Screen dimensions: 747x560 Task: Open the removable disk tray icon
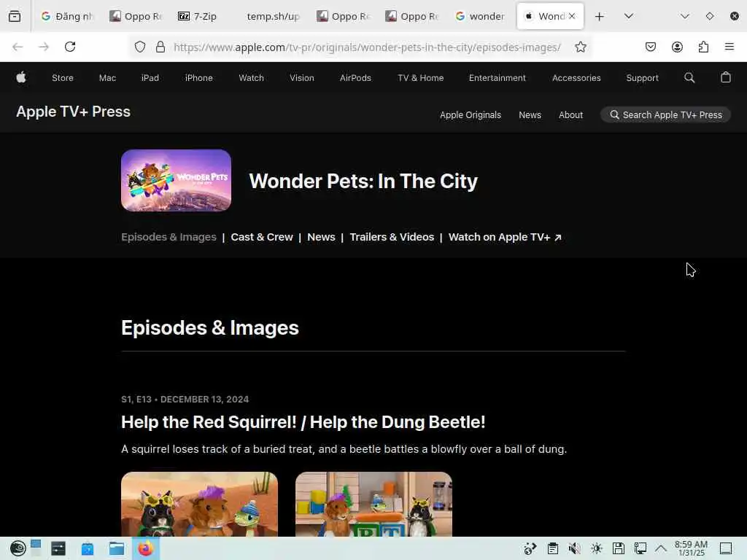coord(619,548)
